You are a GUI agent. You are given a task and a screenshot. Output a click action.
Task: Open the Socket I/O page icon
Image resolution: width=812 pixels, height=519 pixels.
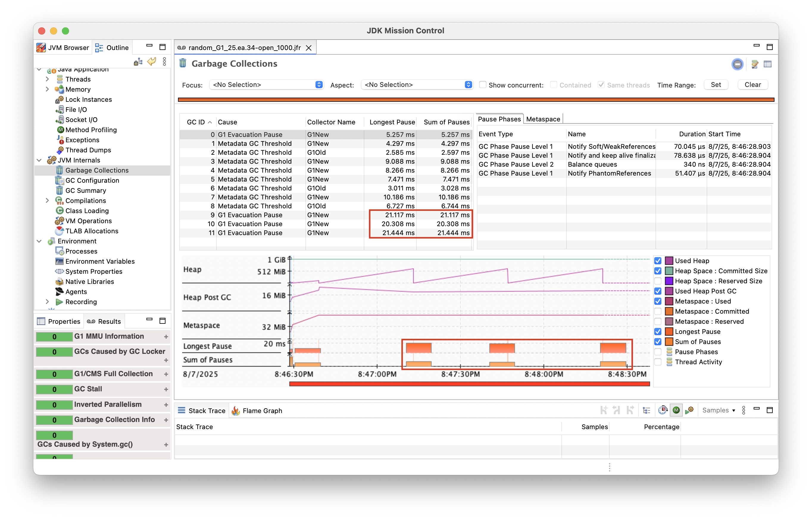[60, 119]
